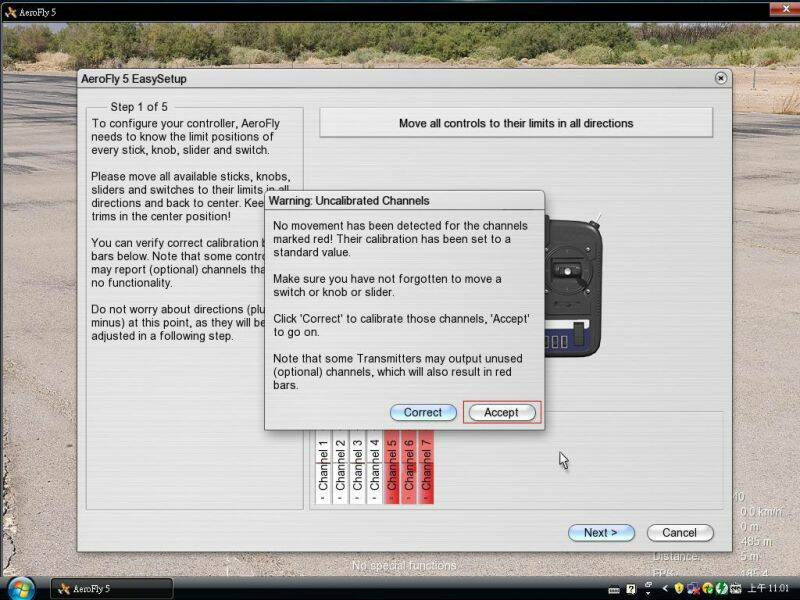Open the language bar options arrow
The image size is (800, 600).
pyautogui.click(x=648, y=593)
